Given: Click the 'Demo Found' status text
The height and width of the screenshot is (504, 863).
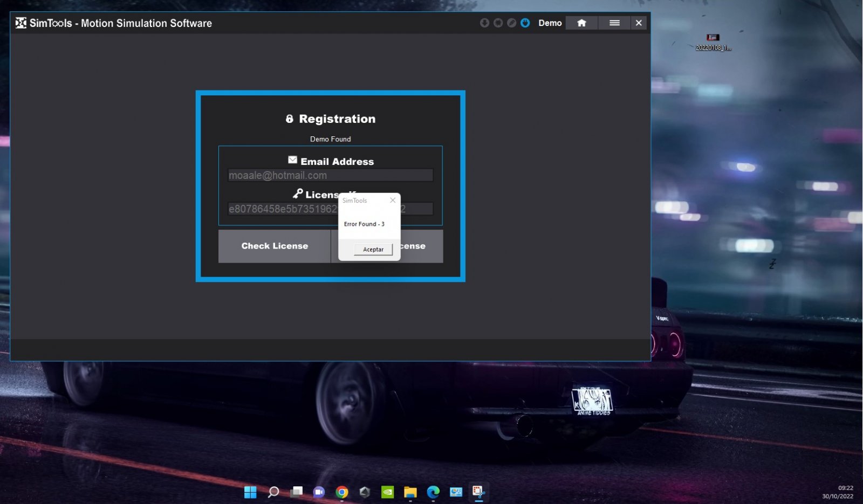Looking at the screenshot, I should point(330,139).
